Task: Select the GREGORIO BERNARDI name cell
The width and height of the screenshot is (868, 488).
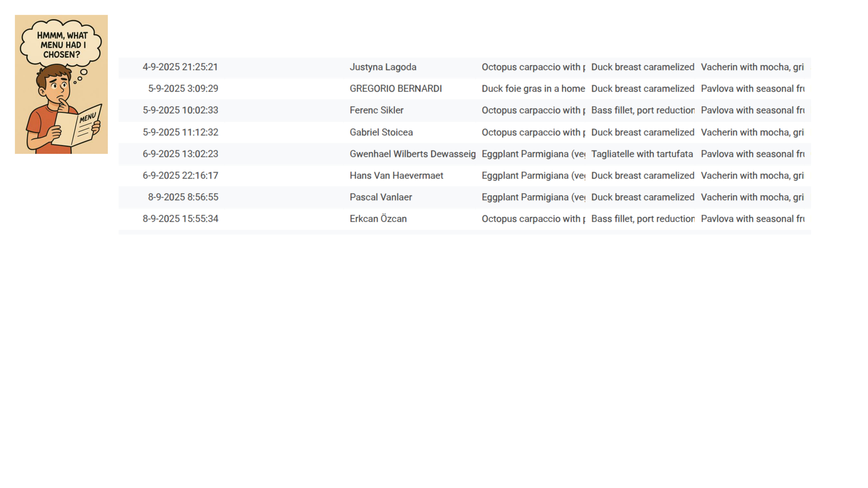Action: point(396,88)
